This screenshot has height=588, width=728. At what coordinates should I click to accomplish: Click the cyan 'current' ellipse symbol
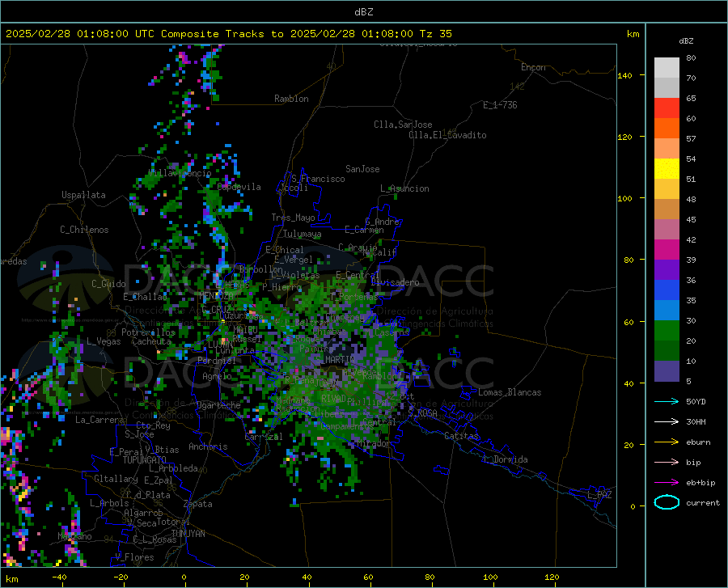(x=667, y=502)
